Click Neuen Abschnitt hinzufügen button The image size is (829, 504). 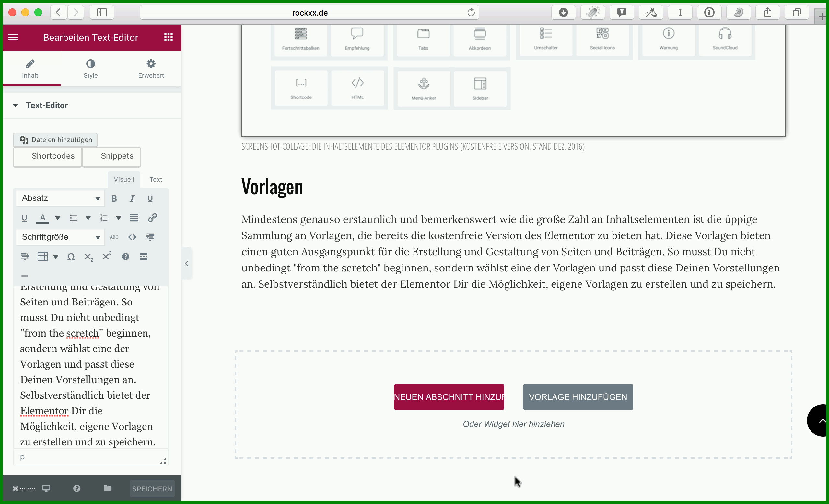pos(449,397)
